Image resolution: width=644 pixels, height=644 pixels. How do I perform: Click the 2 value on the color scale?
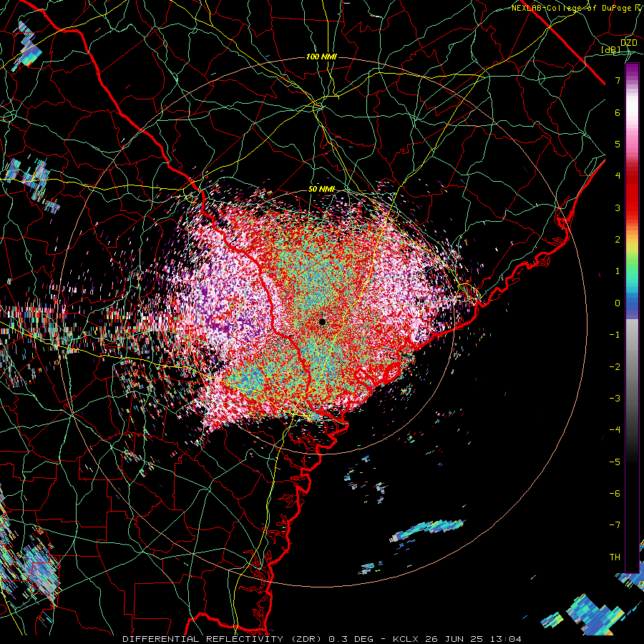618,240
